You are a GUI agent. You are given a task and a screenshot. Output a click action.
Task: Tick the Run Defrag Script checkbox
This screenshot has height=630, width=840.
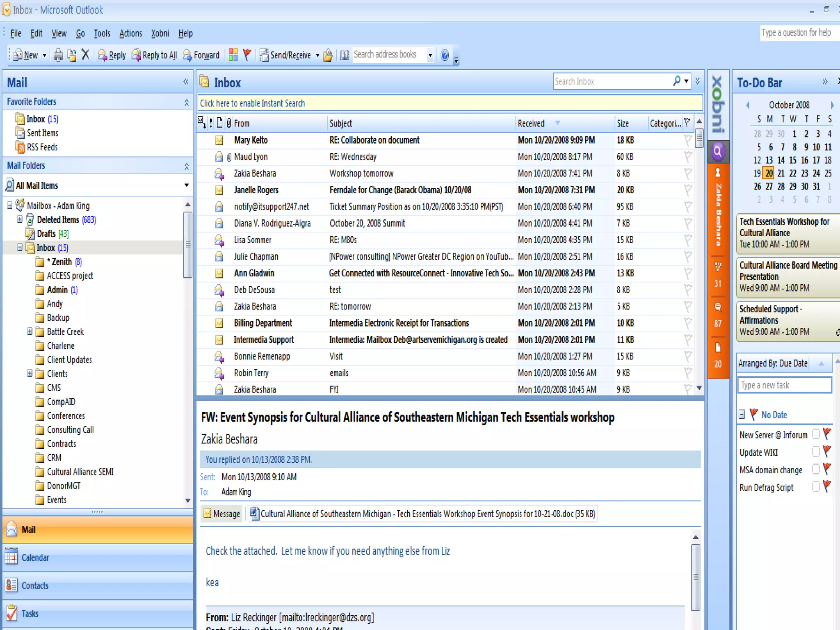tap(816, 487)
